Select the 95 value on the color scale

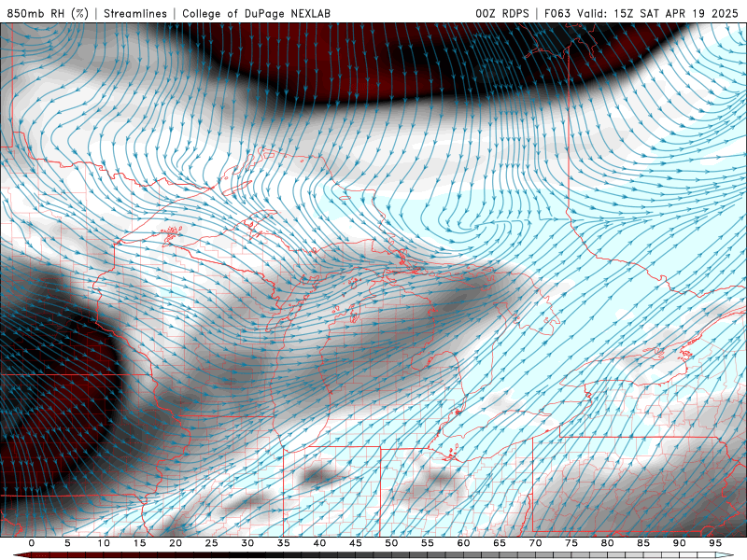(715, 543)
